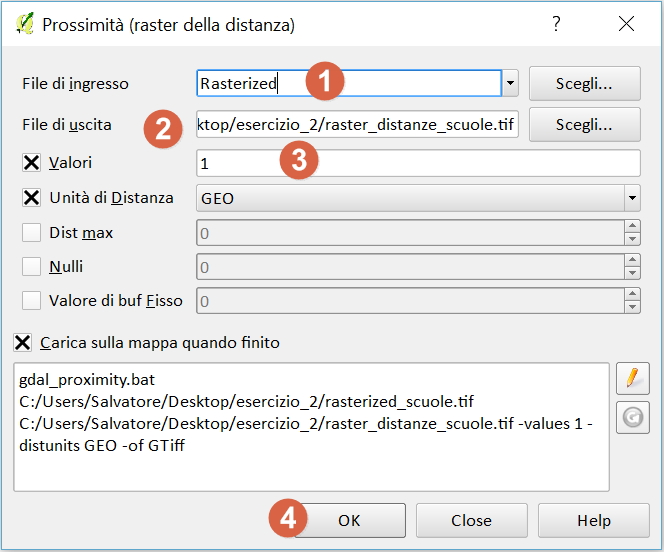Close the Prossimità dialog window
Viewport: 664px width, 552px height.
click(626, 24)
